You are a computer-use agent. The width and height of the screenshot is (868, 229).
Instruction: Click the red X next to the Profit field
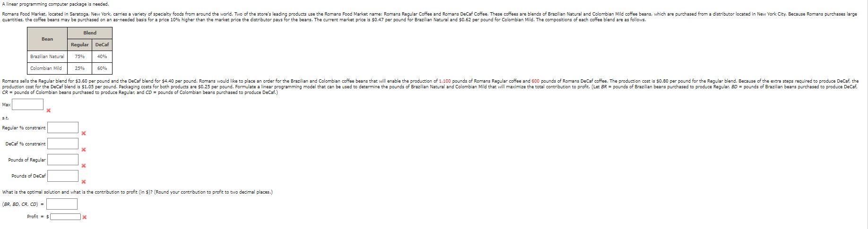pos(84,217)
